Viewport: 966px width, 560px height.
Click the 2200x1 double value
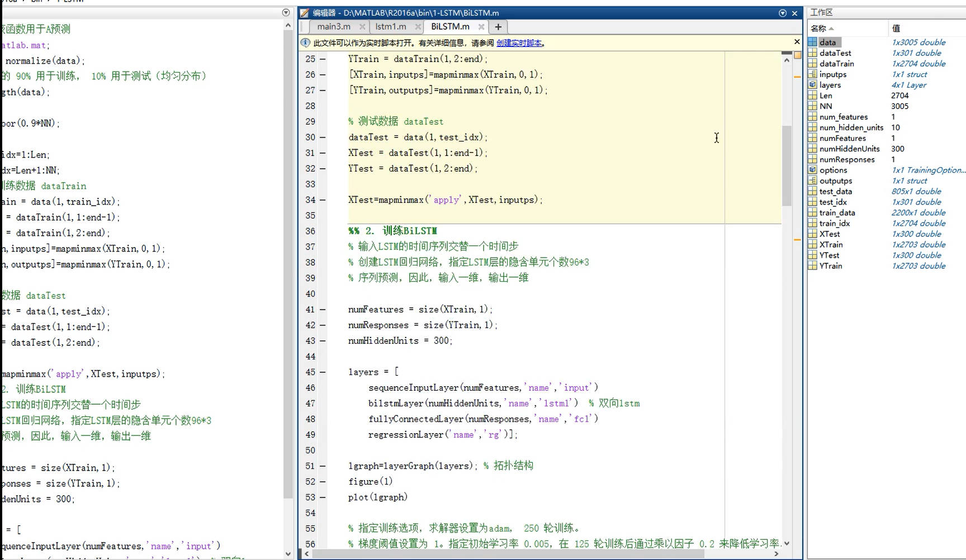918,212
